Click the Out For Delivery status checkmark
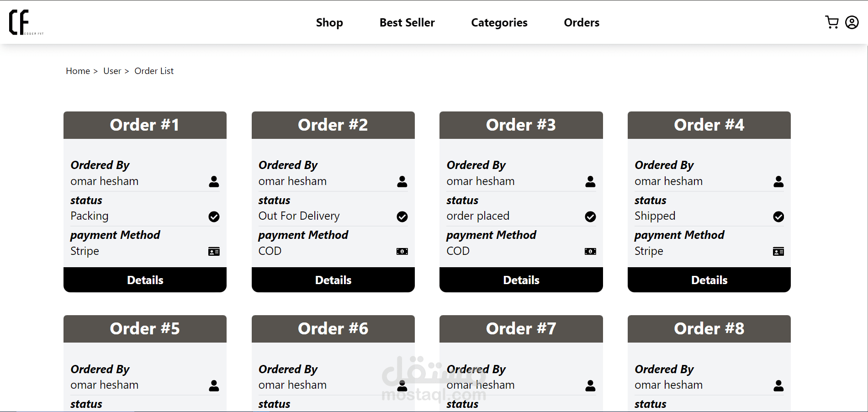The image size is (868, 412). pyautogui.click(x=402, y=217)
